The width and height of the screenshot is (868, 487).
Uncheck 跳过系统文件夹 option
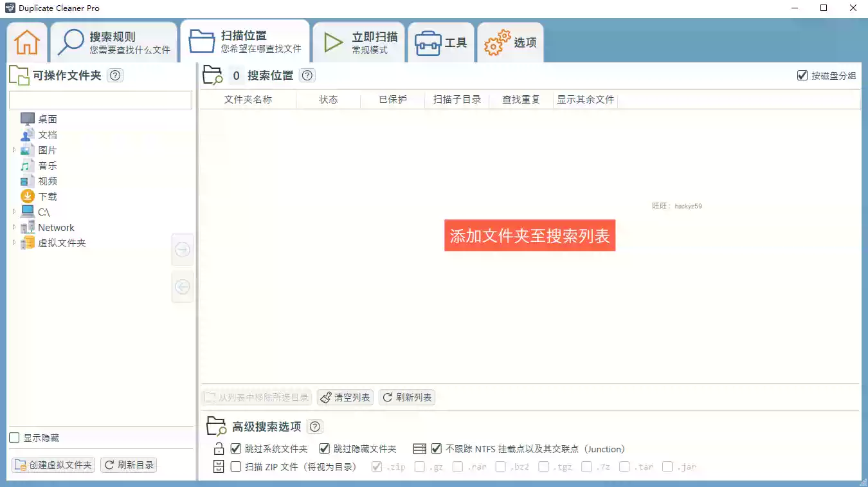(236, 448)
